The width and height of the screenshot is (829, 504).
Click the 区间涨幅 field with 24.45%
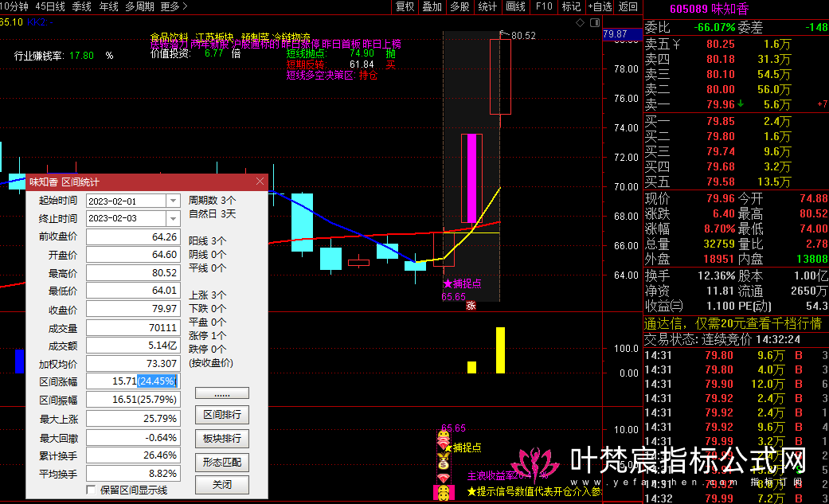pos(133,381)
